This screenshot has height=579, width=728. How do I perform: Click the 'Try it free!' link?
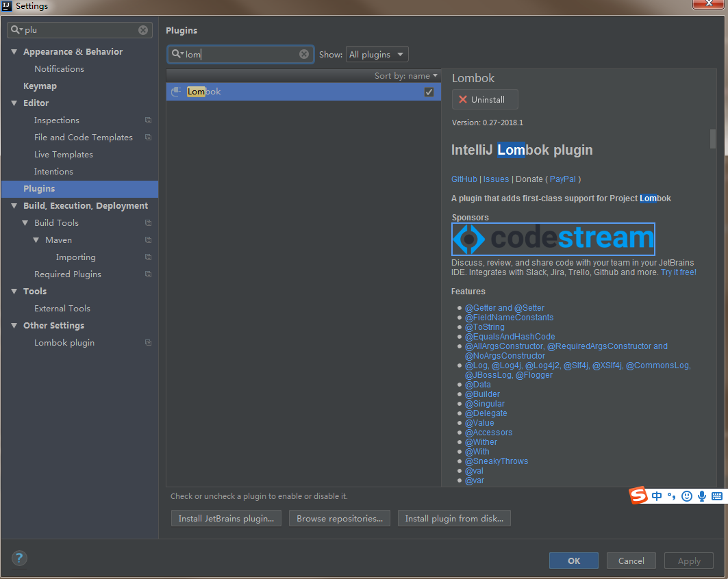point(678,272)
